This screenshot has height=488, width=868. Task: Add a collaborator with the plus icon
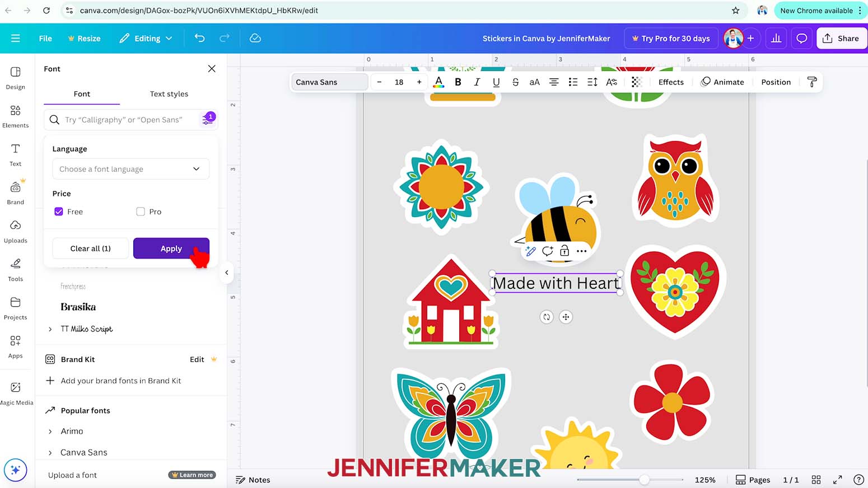750,38
